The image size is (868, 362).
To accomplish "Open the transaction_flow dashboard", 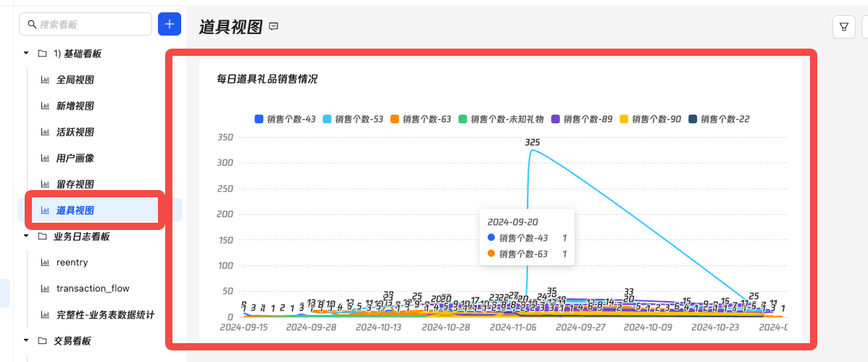I will point(93,289).
